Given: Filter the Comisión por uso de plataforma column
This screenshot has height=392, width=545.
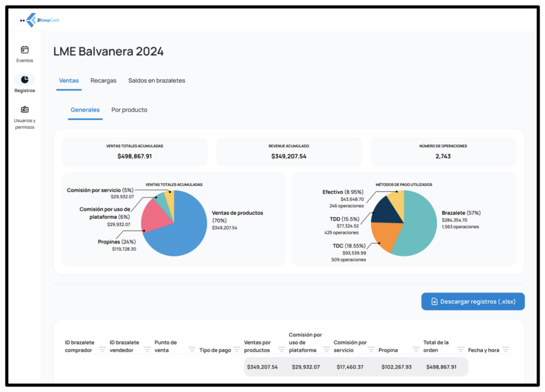Looking at the screenshot, I should [326, 349].
